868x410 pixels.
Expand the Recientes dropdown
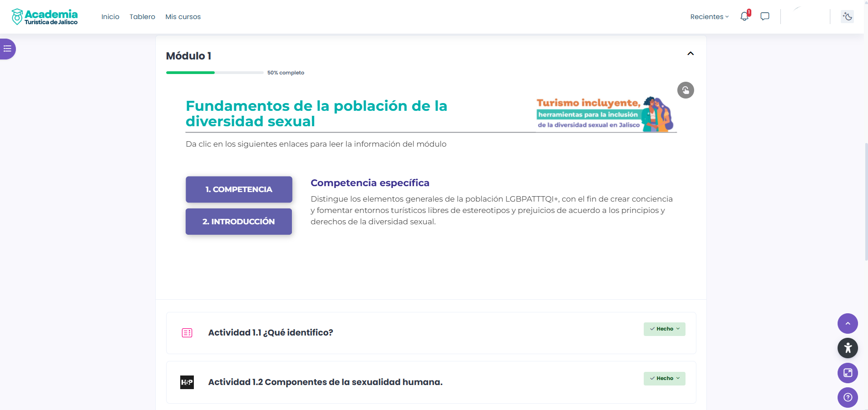tap(709, 17)
